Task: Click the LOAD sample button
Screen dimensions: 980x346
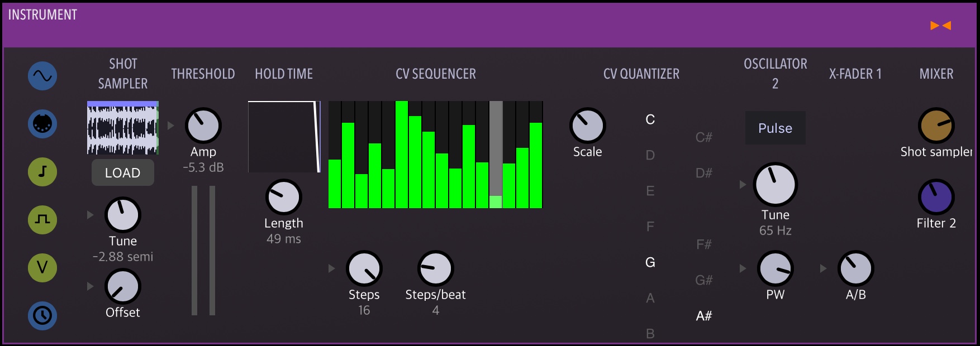Action: 123,173
